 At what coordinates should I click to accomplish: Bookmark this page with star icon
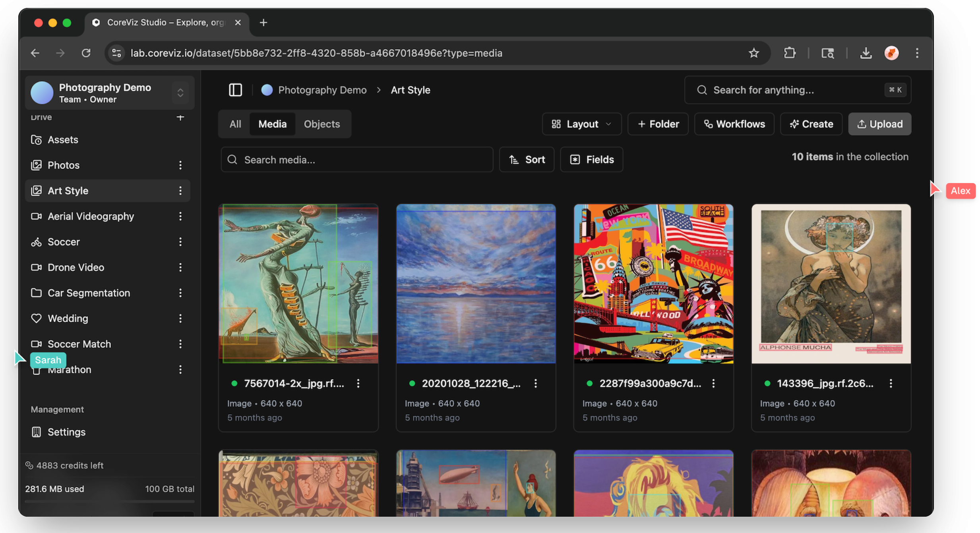pyautogui.click(x=753, y=53)
